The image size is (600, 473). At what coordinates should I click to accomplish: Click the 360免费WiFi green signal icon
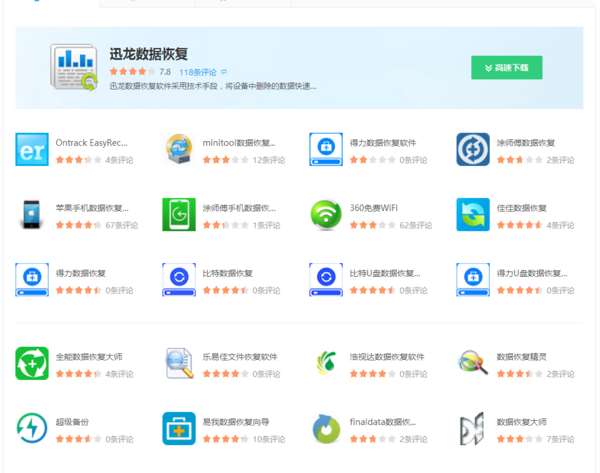[x=326, y=215]
